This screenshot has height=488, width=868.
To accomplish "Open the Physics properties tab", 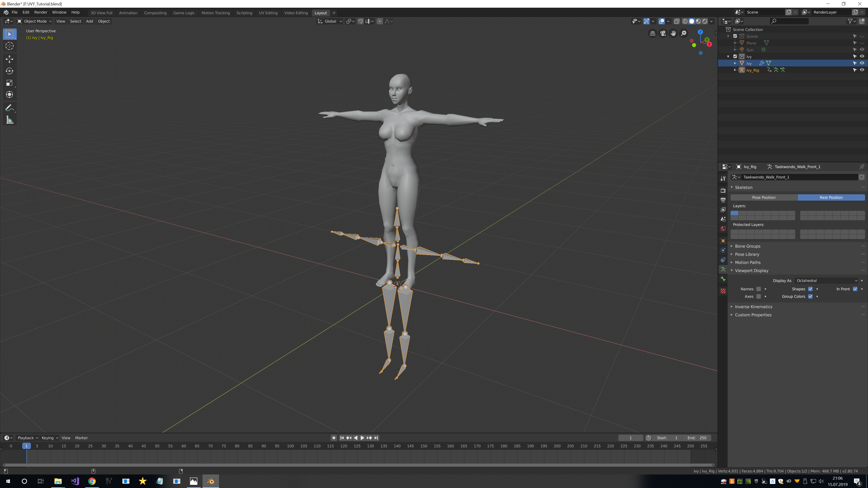I will click(x=723, y=250).
